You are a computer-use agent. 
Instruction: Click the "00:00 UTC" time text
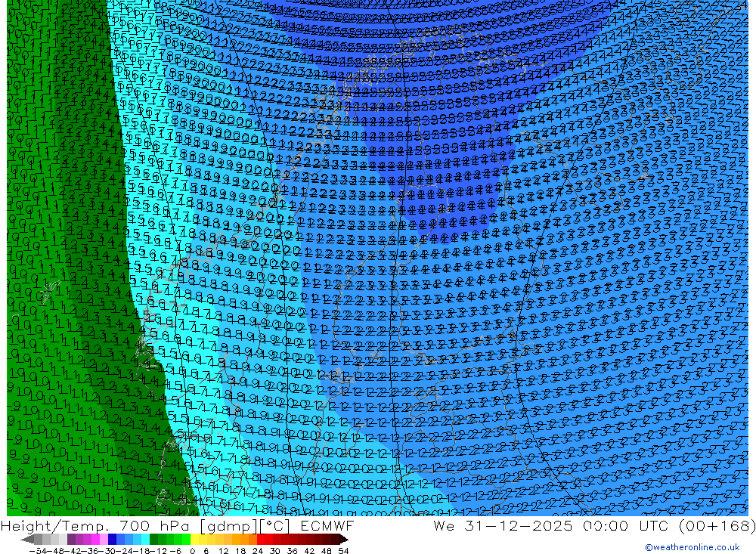click(627, 525)
